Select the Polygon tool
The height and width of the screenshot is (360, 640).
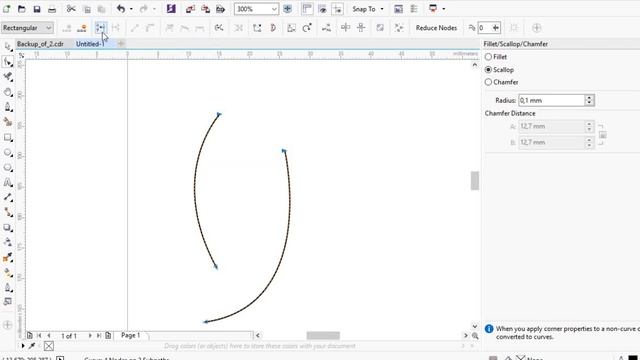(x=8, y=167)
